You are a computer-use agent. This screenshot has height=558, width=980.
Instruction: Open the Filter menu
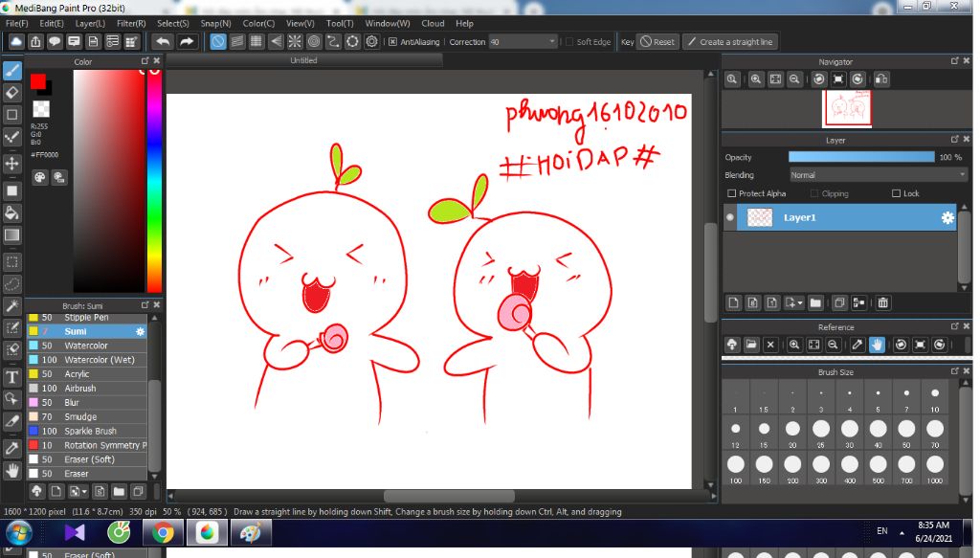[131, 23]
